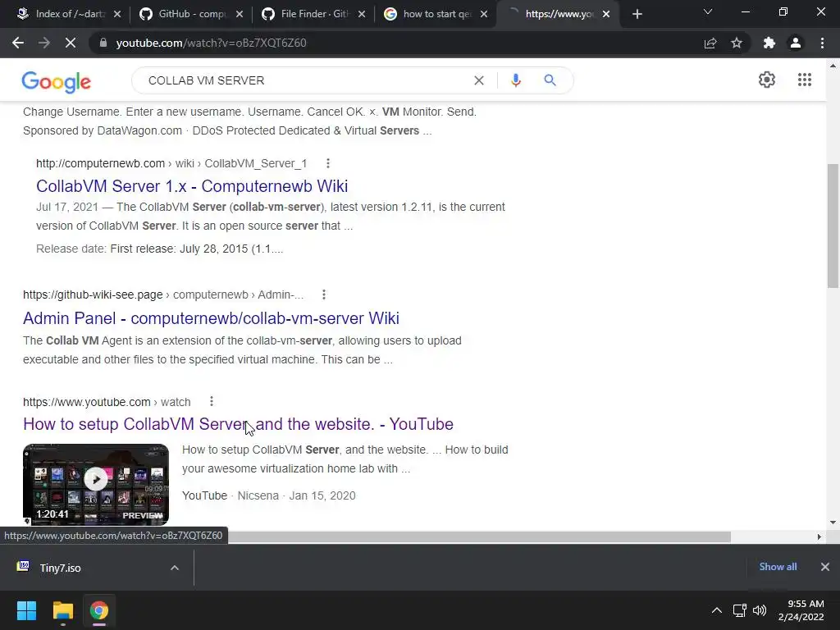840x630 pixels.
Task: Clear the Google search box with the X
Action: click(x=479, y=80)
